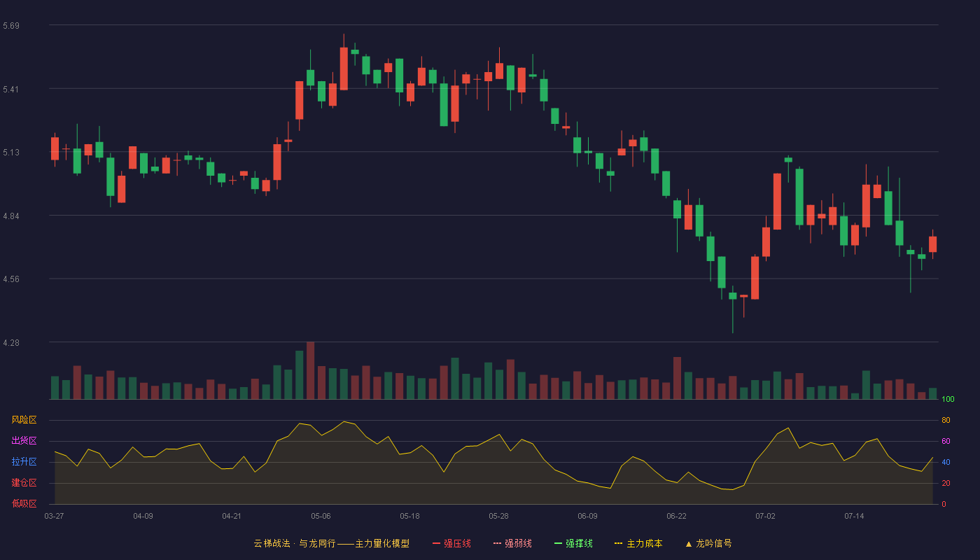Click the orange 80 indicator axis value

tap(946, 420)
